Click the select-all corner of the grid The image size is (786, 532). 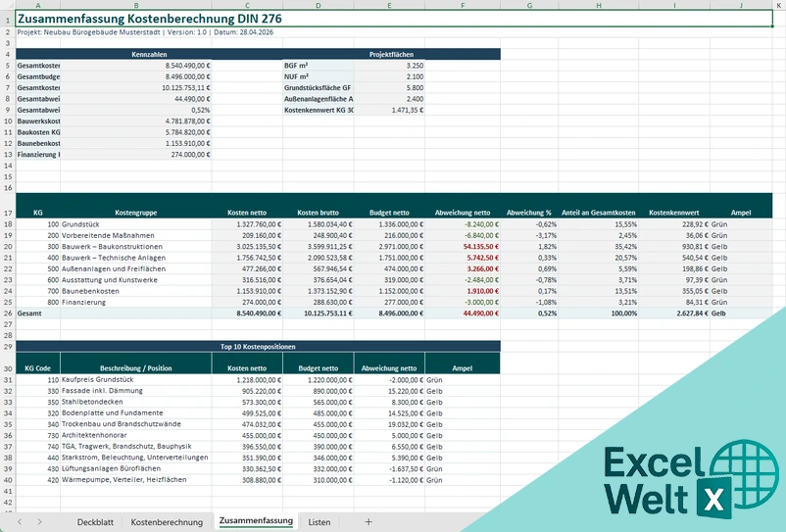tap(8, 6)
